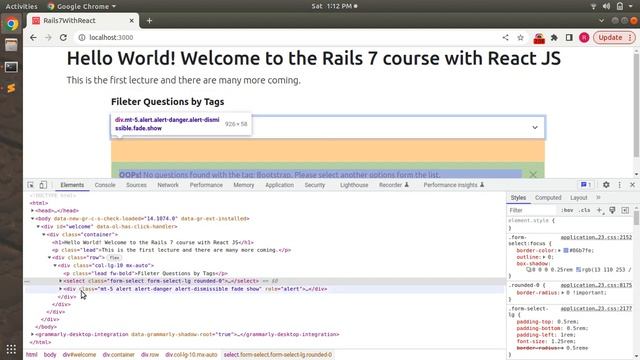Show applications grid in the dock

pyautogui.click(x=11, y=349)
